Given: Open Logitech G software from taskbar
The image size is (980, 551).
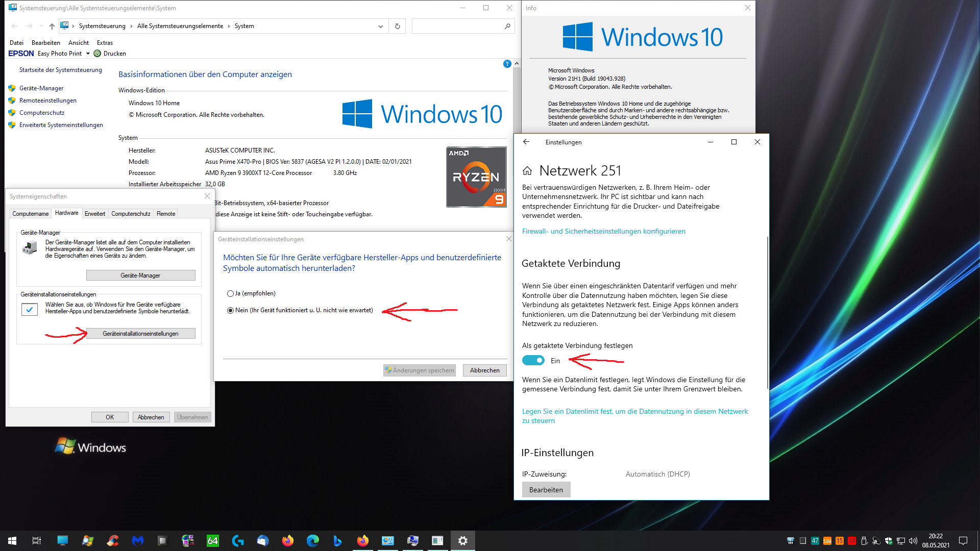Looking at the screenshot, I should 238,541.
